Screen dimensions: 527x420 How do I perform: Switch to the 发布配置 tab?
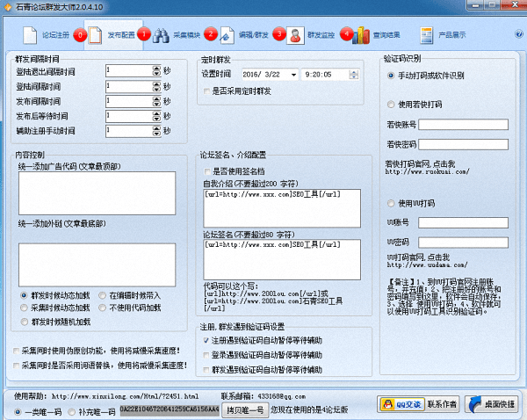(x=113, y=36)
